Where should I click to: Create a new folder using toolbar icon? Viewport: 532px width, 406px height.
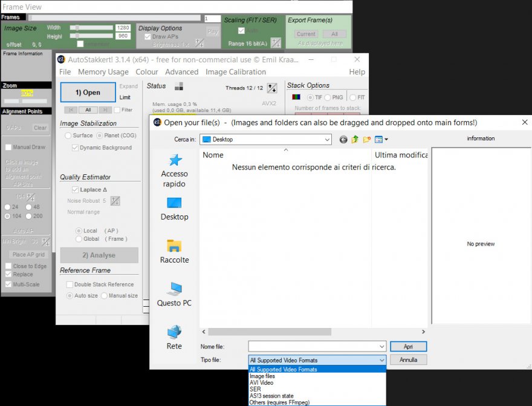pyautogui.click(x=366, y=140)
